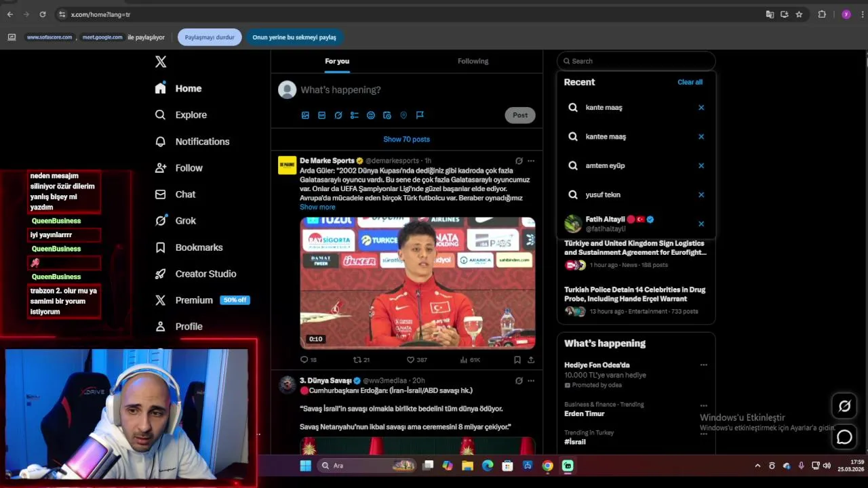
Task: Click the Post button
Action: (520, 115)
